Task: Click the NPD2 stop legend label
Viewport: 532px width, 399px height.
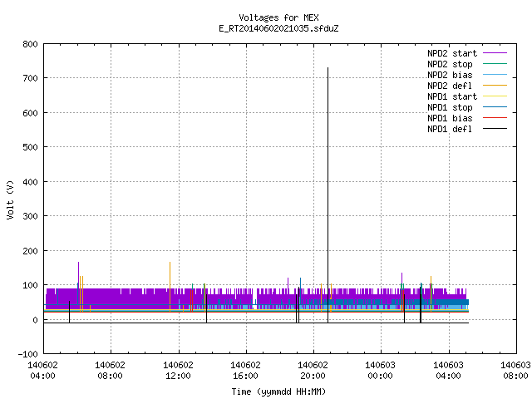Action: point(450,64)
